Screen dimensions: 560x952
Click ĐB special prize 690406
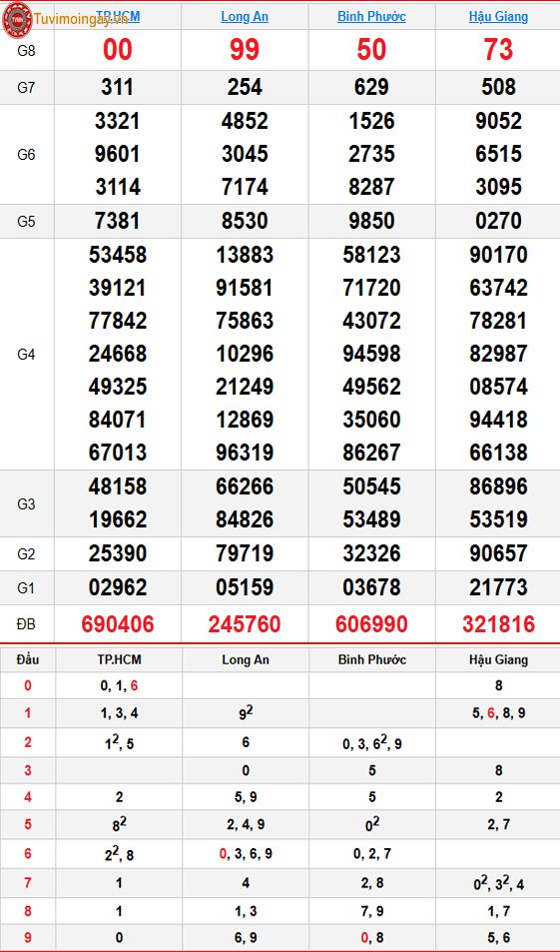tap(117, 624)
